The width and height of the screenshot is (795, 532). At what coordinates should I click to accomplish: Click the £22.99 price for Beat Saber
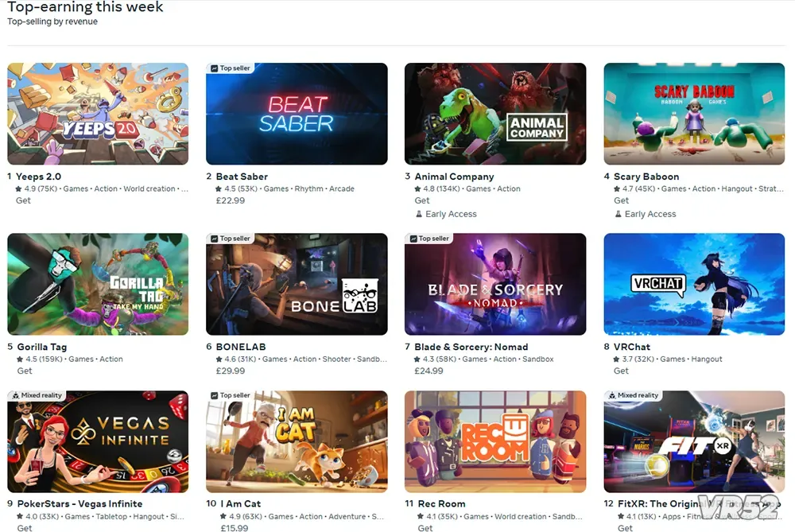(x=231, y=200)
